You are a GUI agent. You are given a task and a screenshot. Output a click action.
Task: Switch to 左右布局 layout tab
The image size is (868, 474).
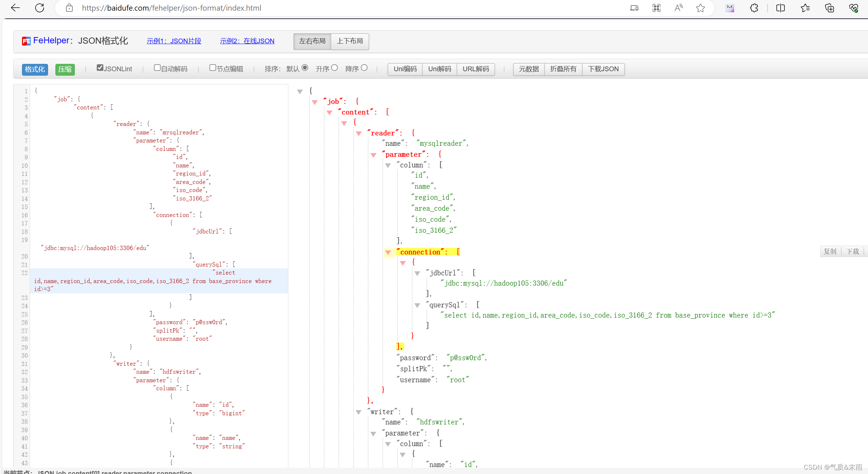[x=312, y=41]
